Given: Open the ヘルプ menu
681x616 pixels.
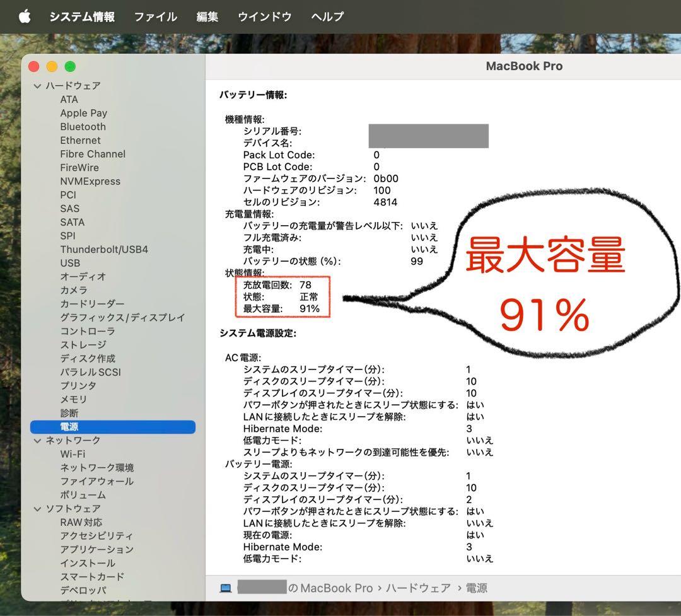Looking at the screenshot, I should [327, 17].
